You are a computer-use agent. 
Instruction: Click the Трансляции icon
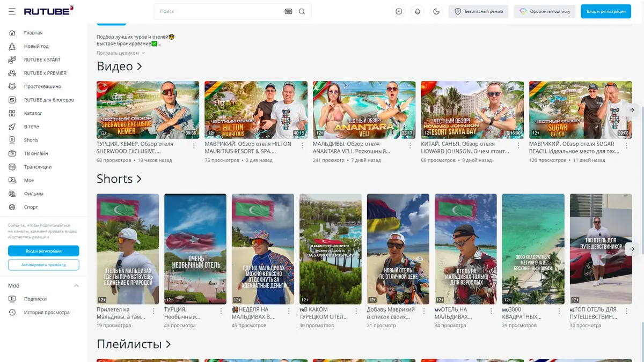click(x=12, y=167)
